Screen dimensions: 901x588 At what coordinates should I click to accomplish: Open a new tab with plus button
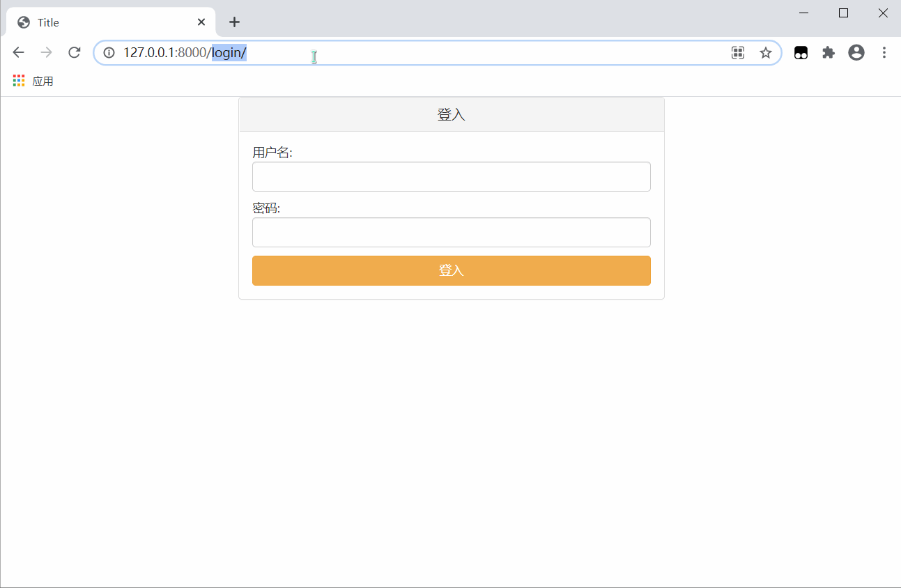point(235,22)
